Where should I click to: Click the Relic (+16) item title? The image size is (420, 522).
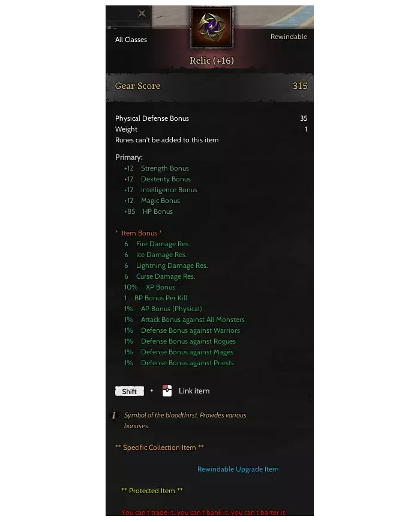click(x=212, y=61)
